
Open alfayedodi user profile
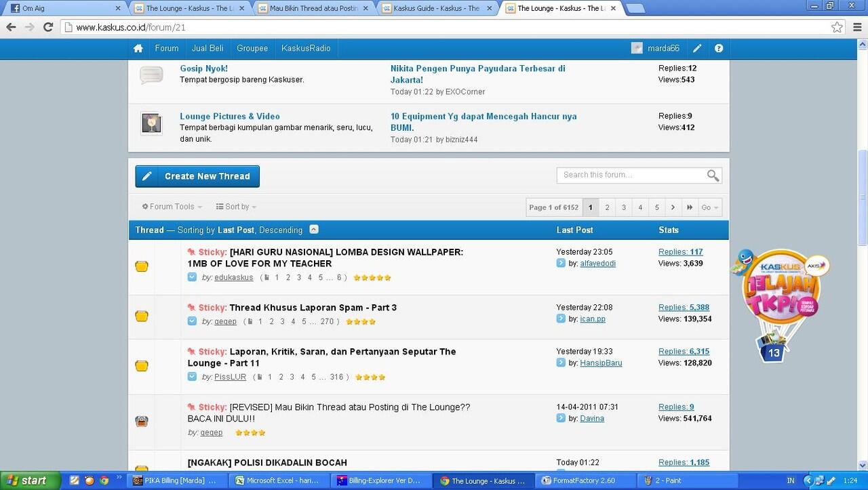click(x=597, y=264)
